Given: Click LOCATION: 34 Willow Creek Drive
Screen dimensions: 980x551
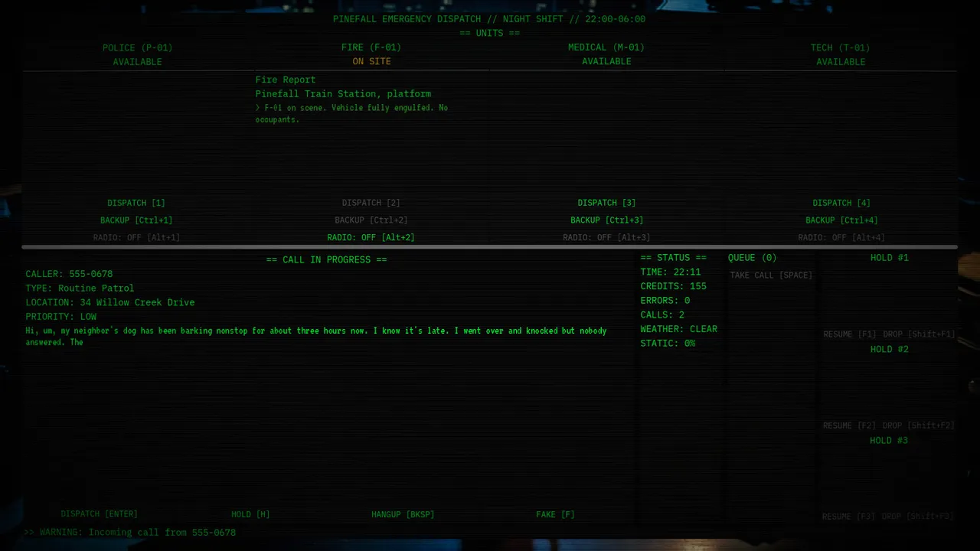Looking at the screenshot, I should (110, 302).
